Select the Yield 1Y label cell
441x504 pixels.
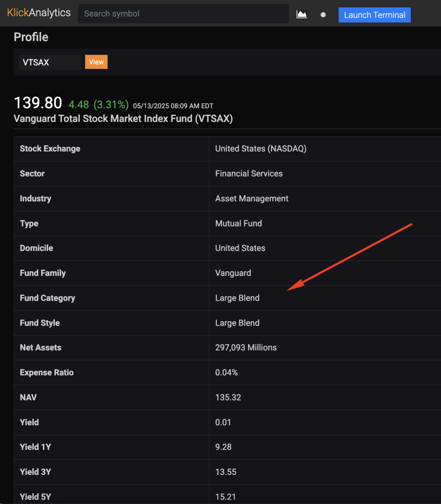[111, 447]
